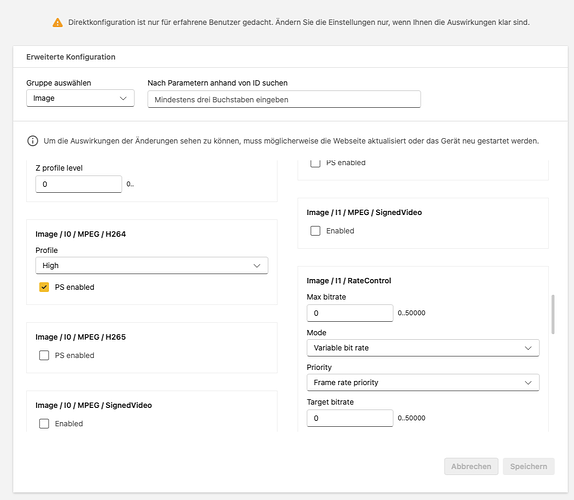Enable I0 MPEG SignedVideo checkbox
574x500 pixels.
pyautogui.click(x=44, y=423)
